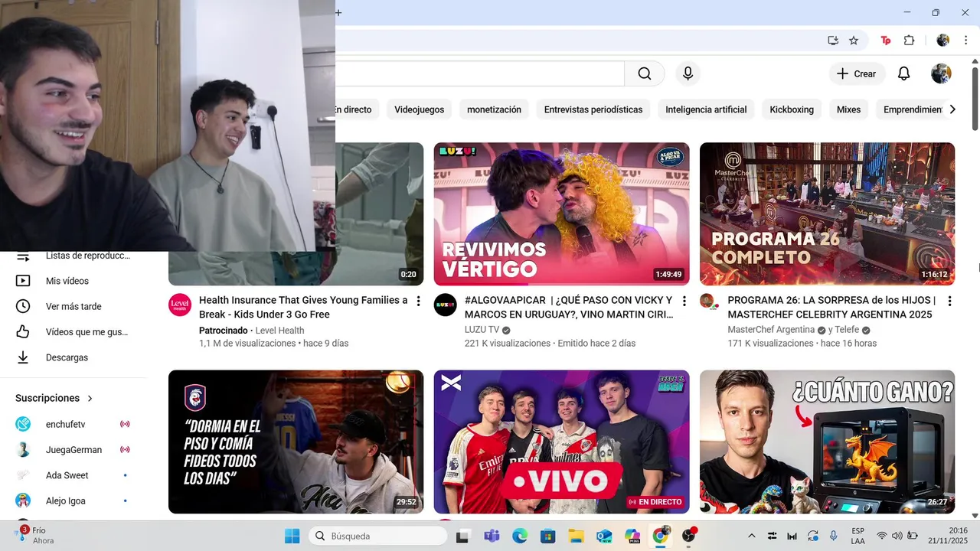Image resolution: width=980 pixels, height=551 pixels.
Task: Open the DORMIA EN EL PISO thumbnail
Action: [296, 442]
